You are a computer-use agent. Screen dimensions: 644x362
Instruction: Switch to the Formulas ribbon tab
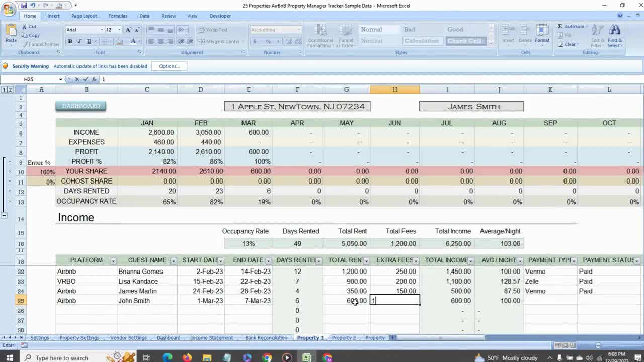pos(118,16)
